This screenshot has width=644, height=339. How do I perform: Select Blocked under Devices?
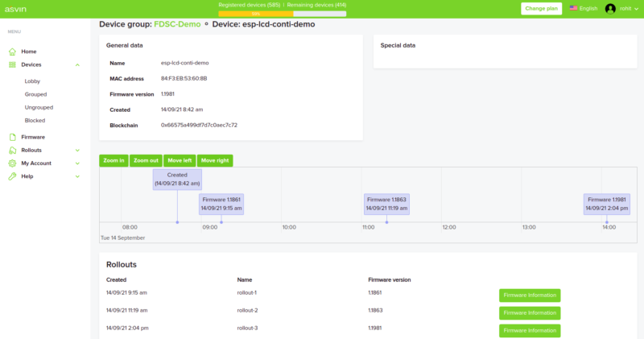35,120
